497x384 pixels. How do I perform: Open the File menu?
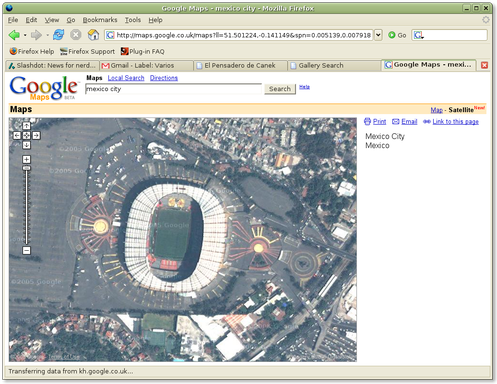point(13,20)
